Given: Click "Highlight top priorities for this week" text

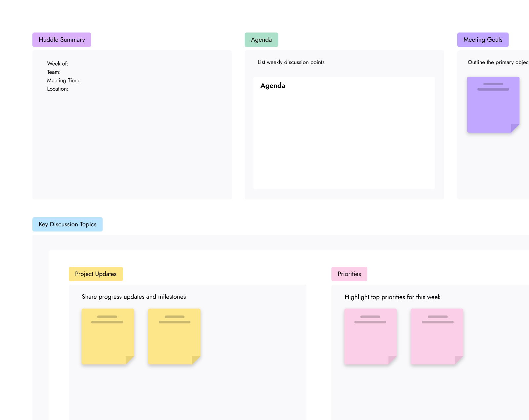Looking at the screenshot, I should [x=392, y=297].
